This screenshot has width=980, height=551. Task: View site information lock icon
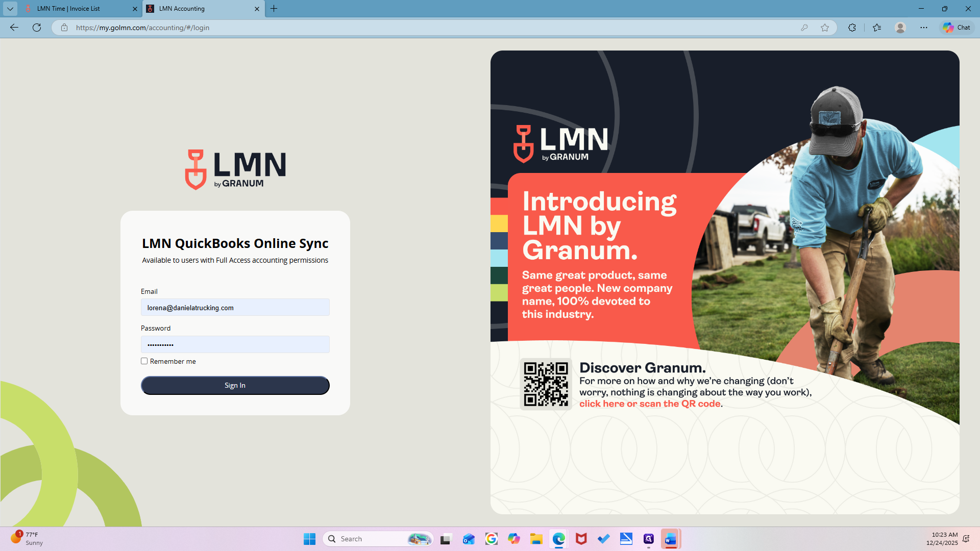pos(64,28)
